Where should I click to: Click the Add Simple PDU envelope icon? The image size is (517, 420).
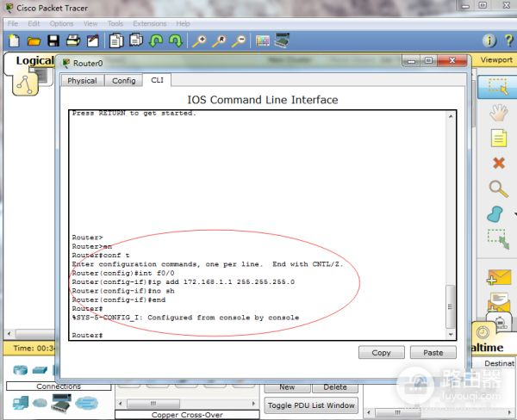(497, 277)
